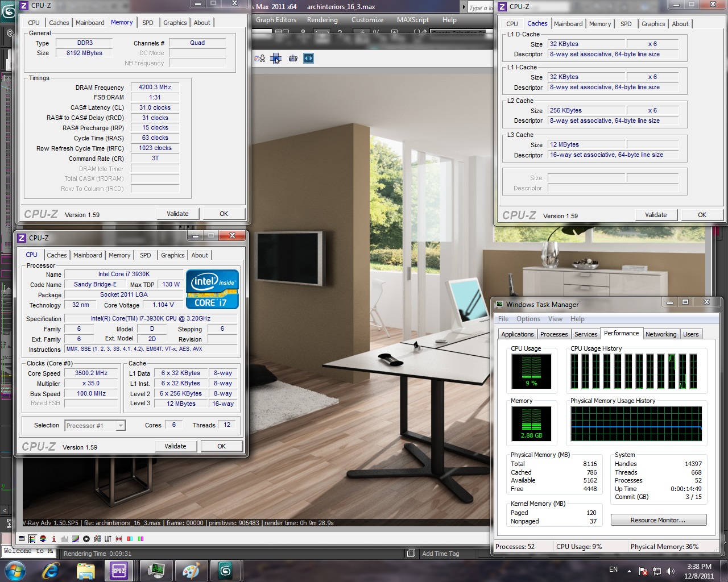The height and width of the screenshot is (582, 728).
Task: Click the Action Center flag tray icon
Action: [643, 571]
